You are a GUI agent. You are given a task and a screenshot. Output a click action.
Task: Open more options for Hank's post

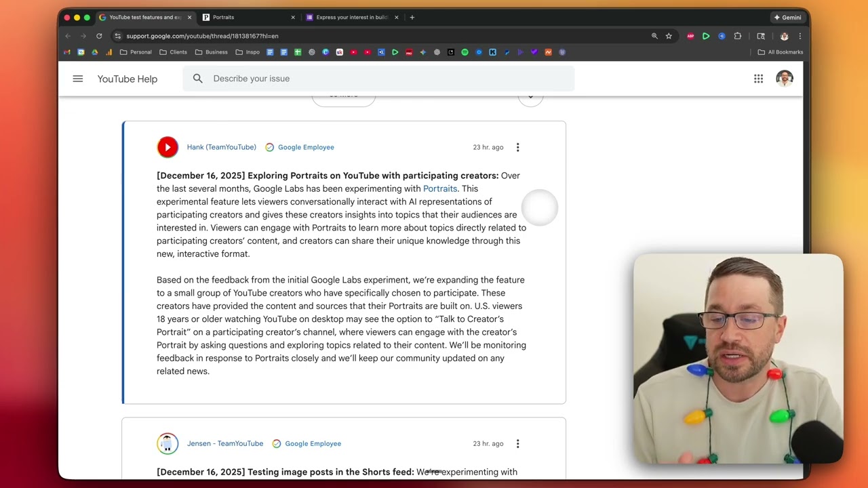(x=517, y=147)
